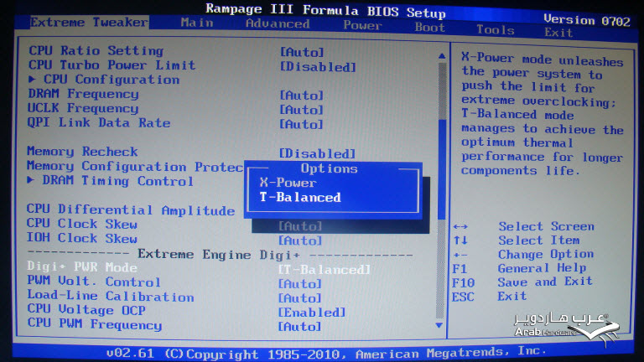
Task: Click the scrollbar down arrow
Action: pos(439,325)
